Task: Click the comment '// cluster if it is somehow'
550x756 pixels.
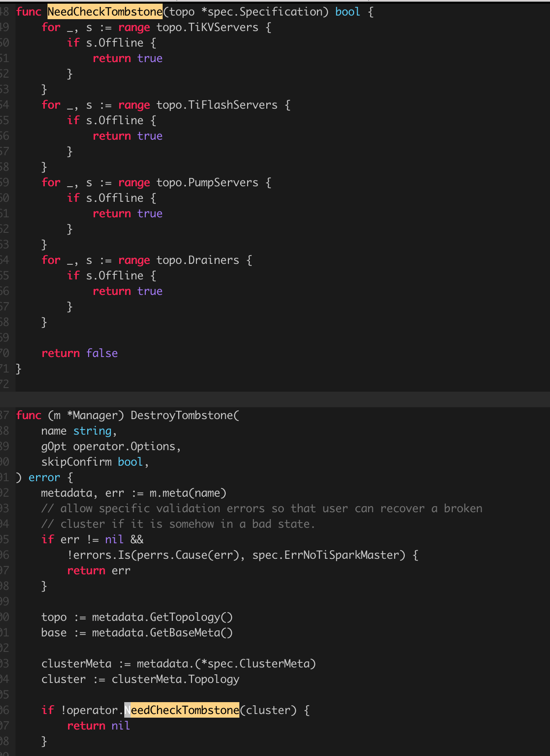Action: [x=179, y=524]
